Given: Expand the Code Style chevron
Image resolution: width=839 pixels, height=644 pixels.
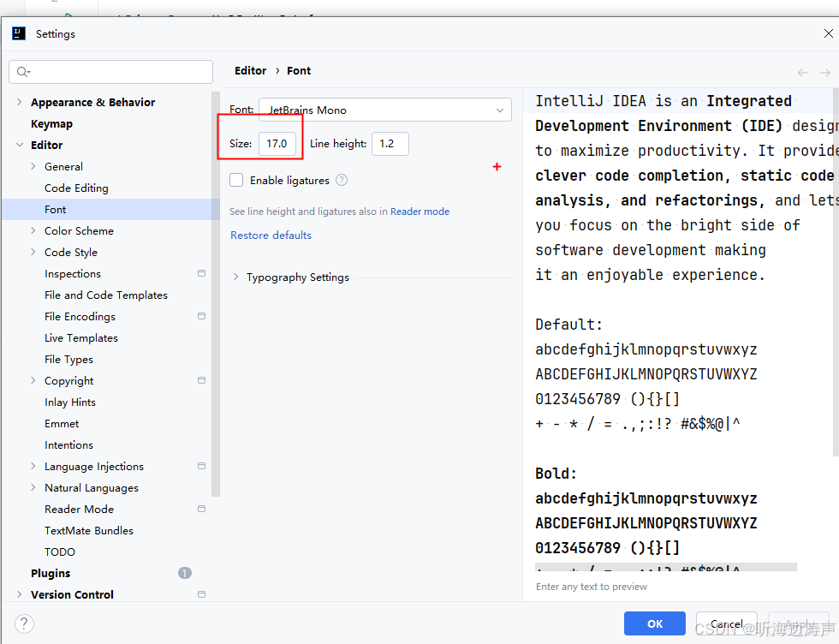Looking at the screenshot, I should [33, 252].
